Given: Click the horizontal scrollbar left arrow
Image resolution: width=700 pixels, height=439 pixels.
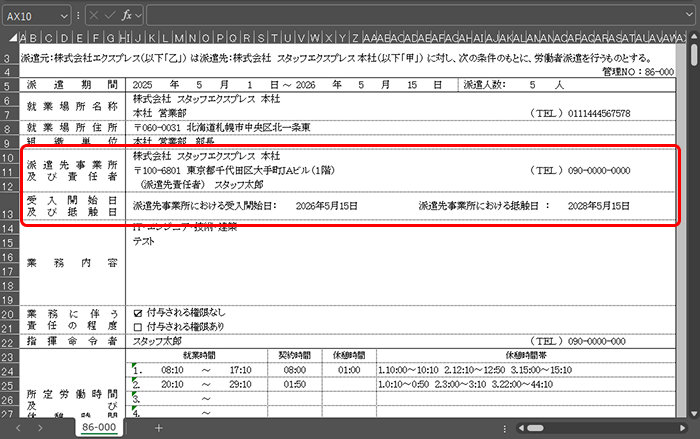Looking at the screenshot, I should pyautogui.click(x=521, y=428).
